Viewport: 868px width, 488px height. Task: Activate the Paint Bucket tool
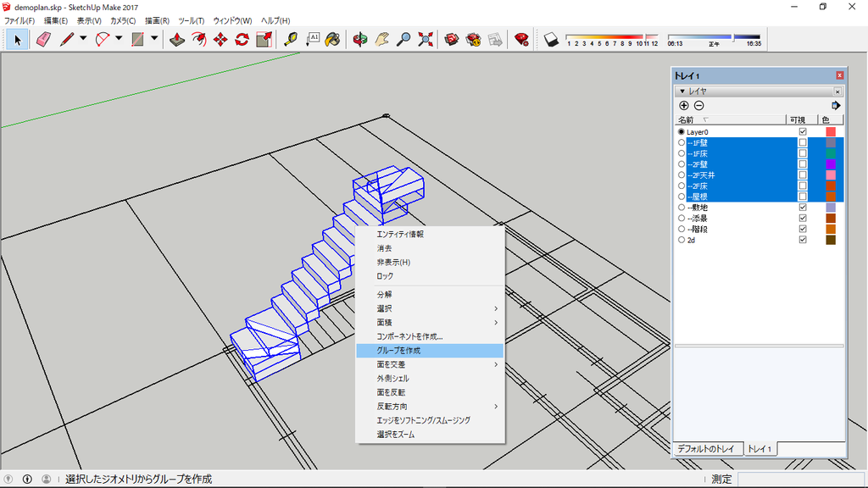click(x=332, y=39)
